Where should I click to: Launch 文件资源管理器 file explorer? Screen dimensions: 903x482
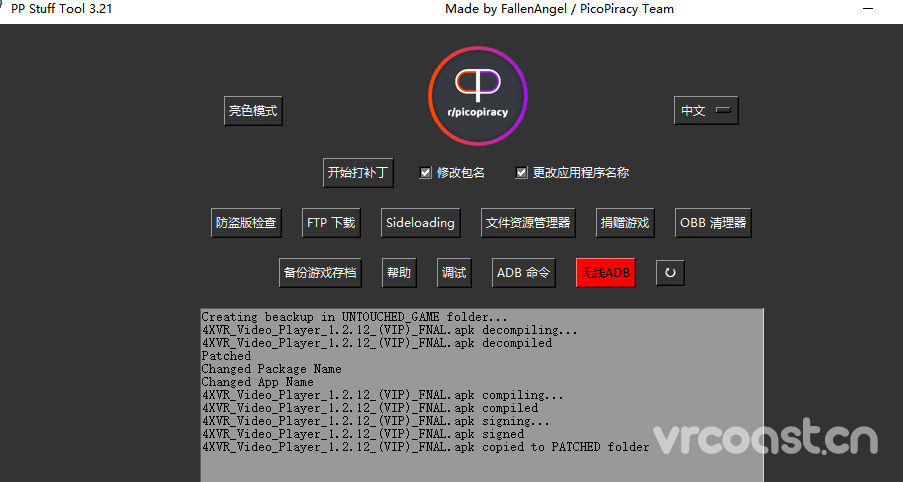(x=528, y=222)
